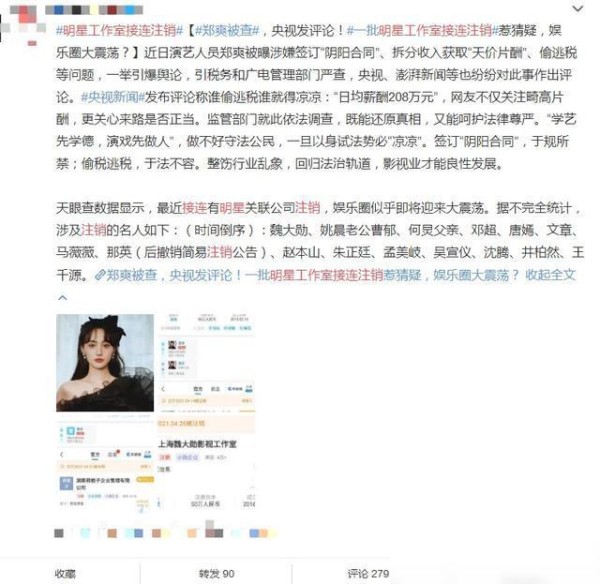Click the 收藏 favorite button

coord(65,573)
